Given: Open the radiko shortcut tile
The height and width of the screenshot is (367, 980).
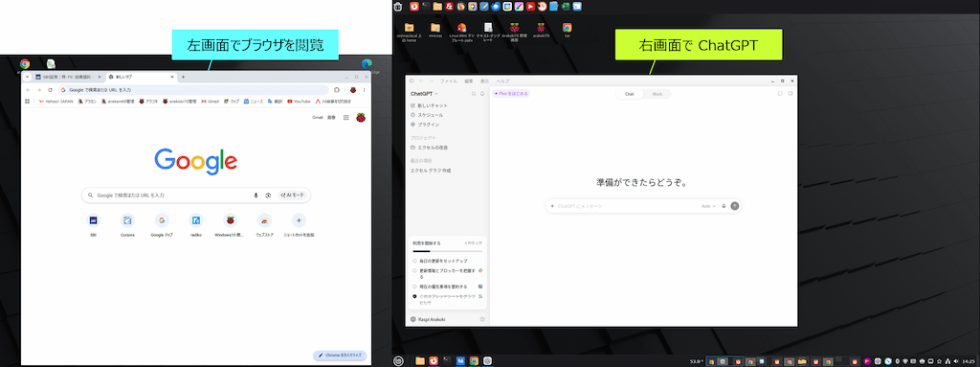Looking at the screenshot, I should pos(196,220).
